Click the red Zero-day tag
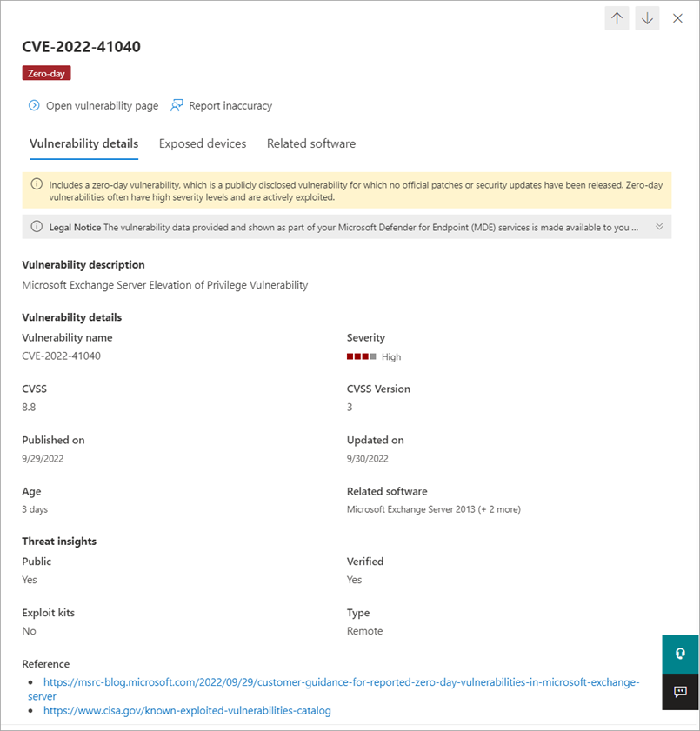 [46, 74]
